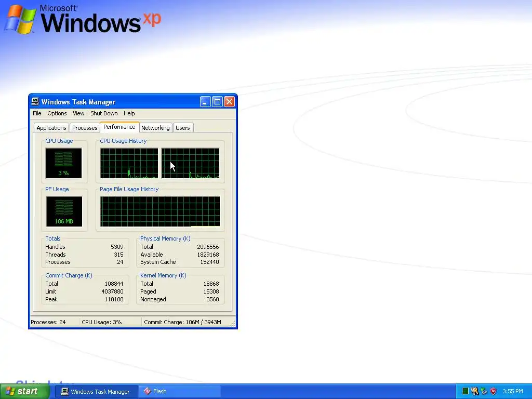532x399 pixels.
Task: Click status bar Commit Charge: 106M / 3943M
Action: point(182,322)
